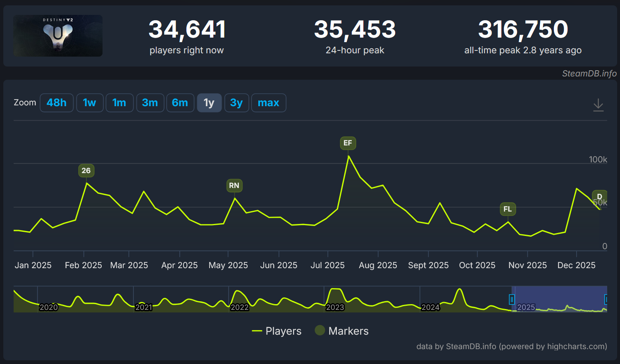
Task: Click the FL chart marker
Action: tap(508, 209)
